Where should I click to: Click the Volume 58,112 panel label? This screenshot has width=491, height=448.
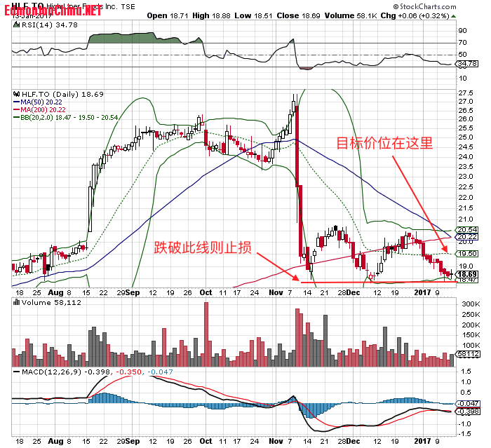click(51, 302)
